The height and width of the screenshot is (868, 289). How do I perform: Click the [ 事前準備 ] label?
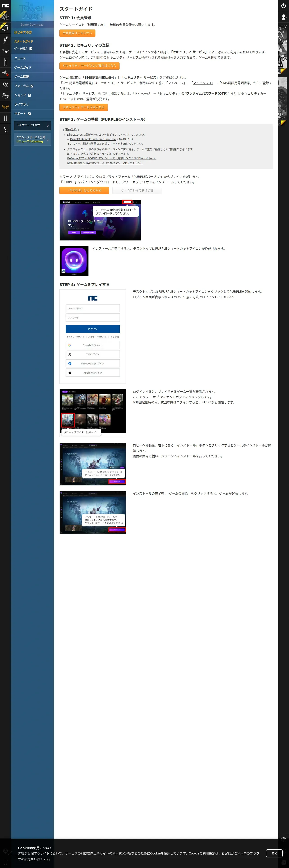71,130
